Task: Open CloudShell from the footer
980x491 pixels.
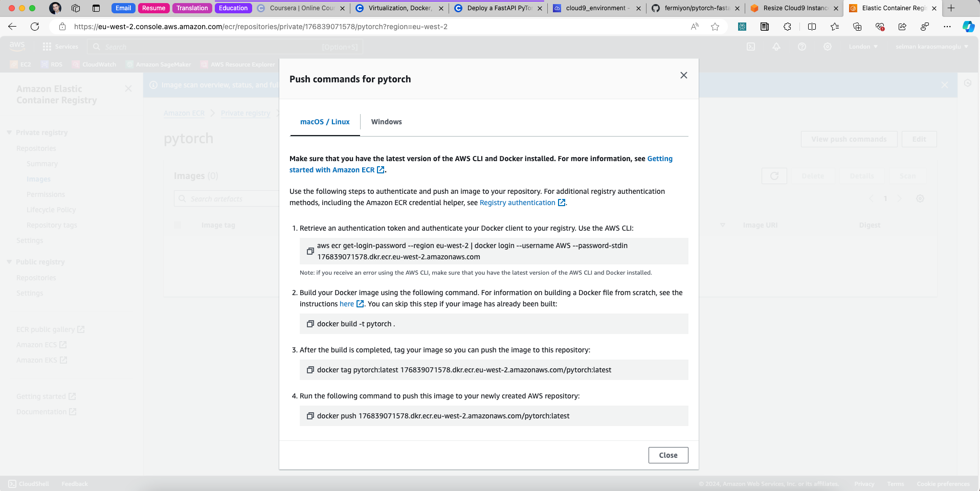Action: pyautogui.click(x=29, y=484)
